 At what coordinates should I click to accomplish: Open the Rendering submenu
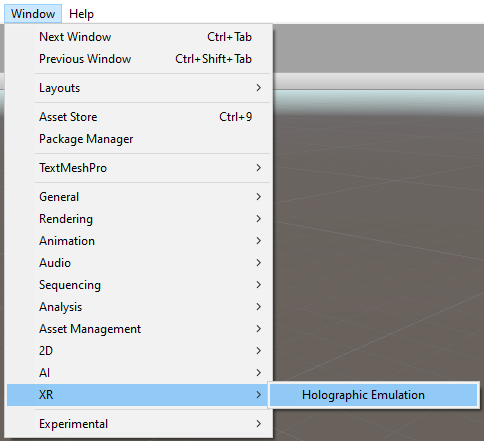[x=138, y=219]
